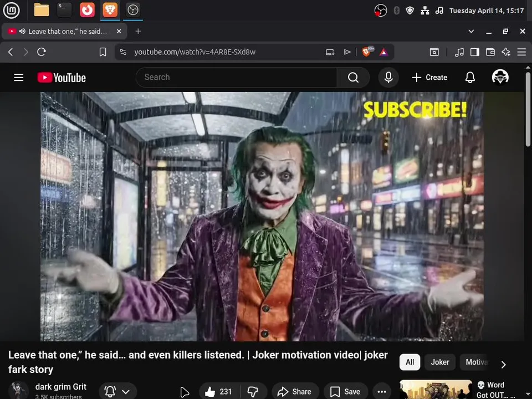Viewport: 532px width, 399px height.
Task: Search with your voice microphone
Action: 388,78
